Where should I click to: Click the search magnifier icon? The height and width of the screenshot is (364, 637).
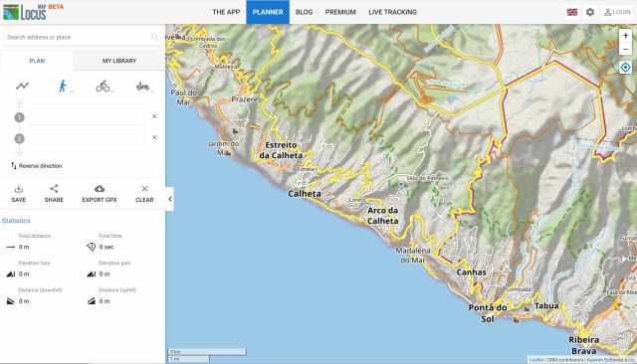click(x=154, y=37)
